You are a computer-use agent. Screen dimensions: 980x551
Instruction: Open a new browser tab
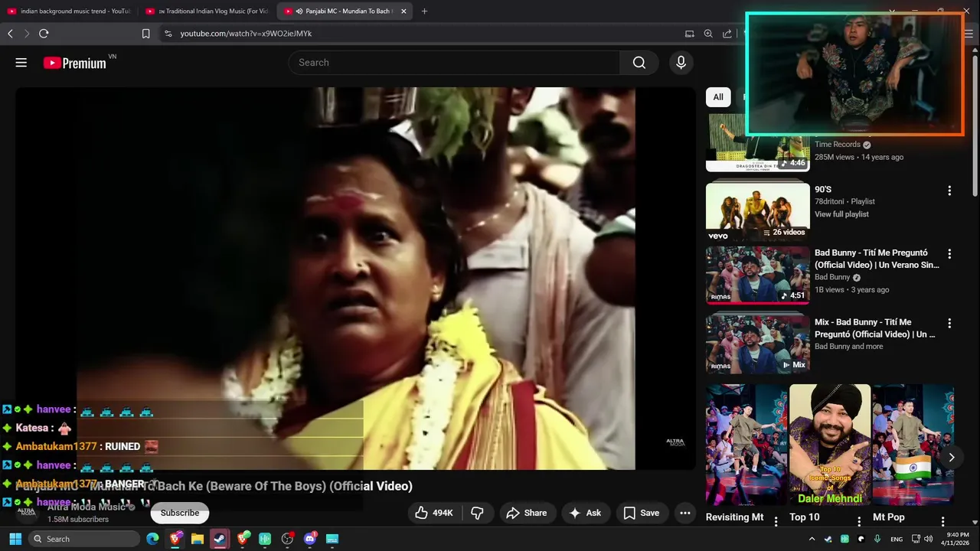point(424,11)
